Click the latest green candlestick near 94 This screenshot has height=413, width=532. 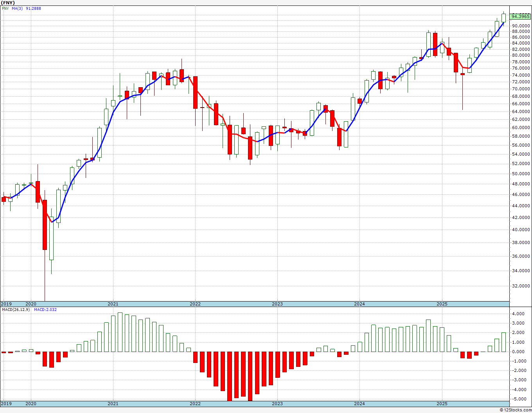point(503,18)
